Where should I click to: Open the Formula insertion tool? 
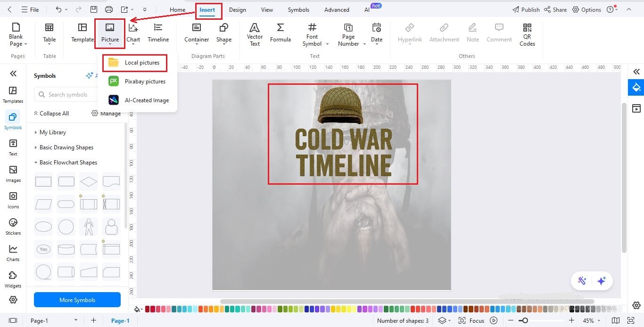click(280, 33)
